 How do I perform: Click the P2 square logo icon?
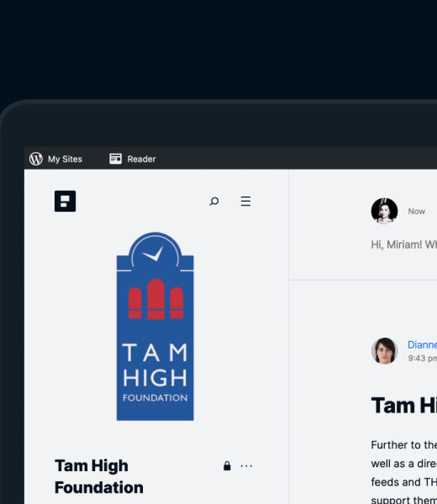pos(66,202)
